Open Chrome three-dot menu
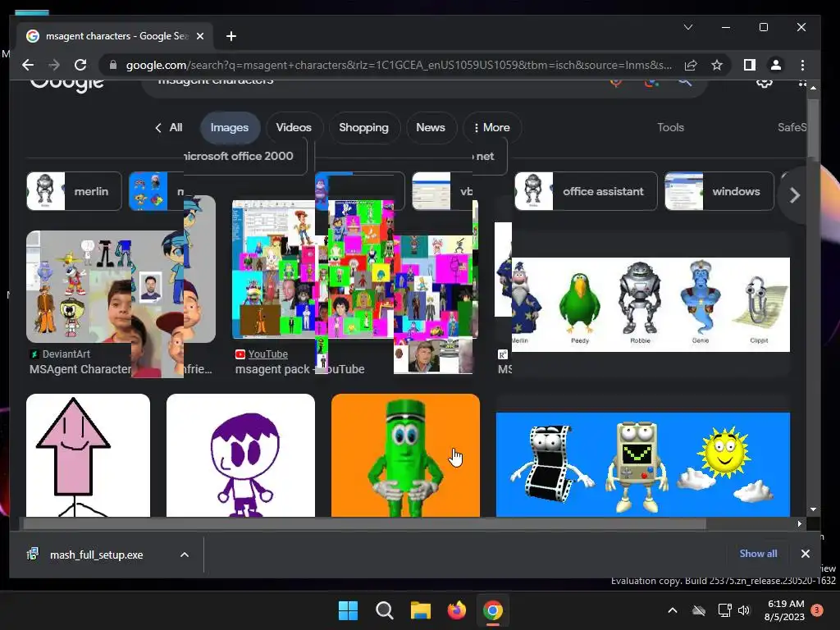 click(x=802, y=65)
